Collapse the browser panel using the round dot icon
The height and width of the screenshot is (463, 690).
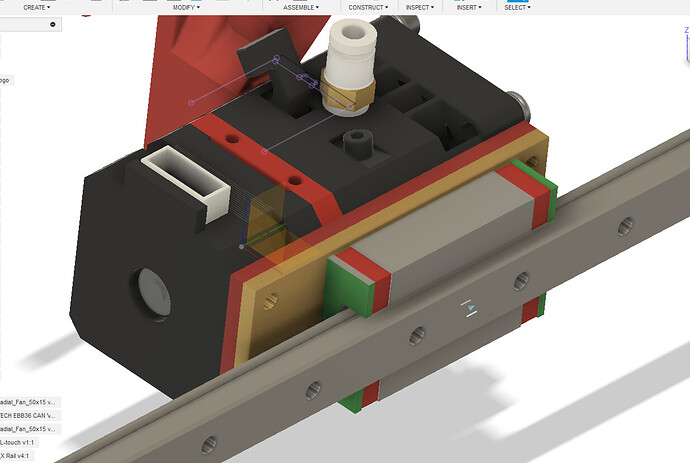[x=53, y=24]
